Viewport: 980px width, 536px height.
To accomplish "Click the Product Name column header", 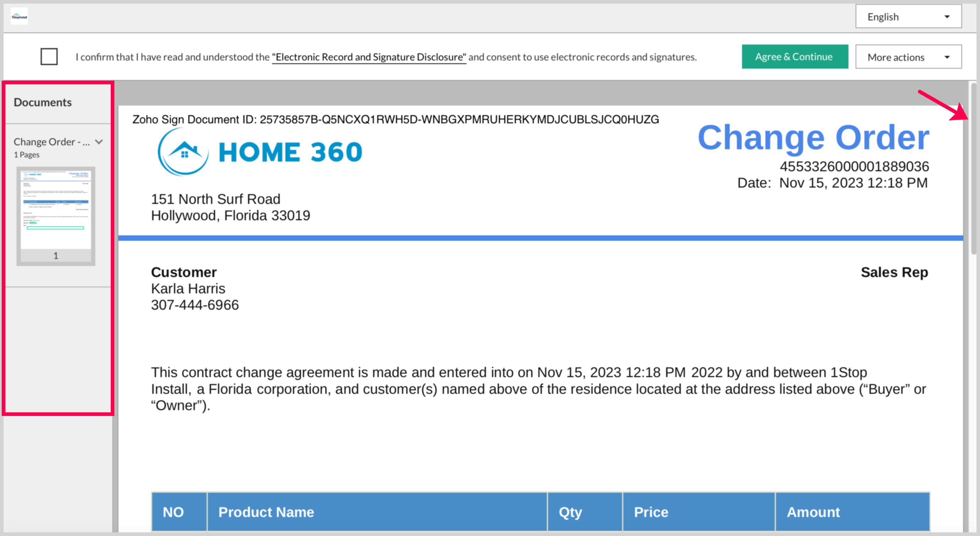I will coord(266,512).
